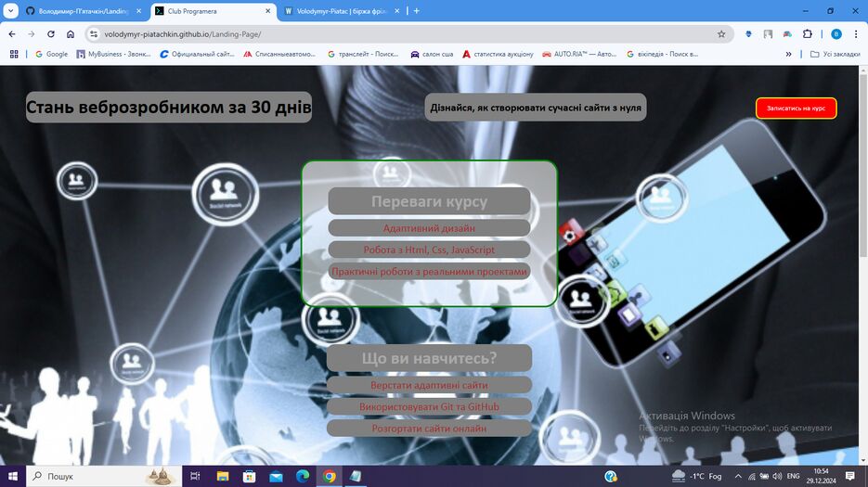868x487 pixels.
Task: Go back to the previous page
Action: click(x=12, y=34)
